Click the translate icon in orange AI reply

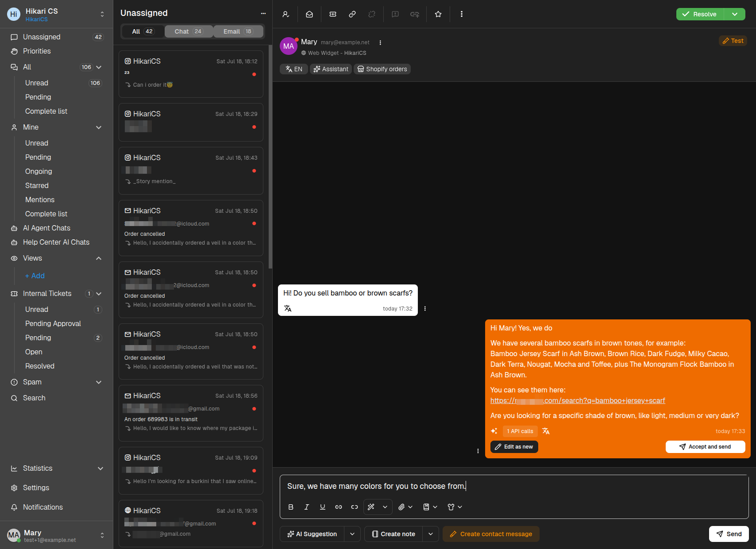546,431
